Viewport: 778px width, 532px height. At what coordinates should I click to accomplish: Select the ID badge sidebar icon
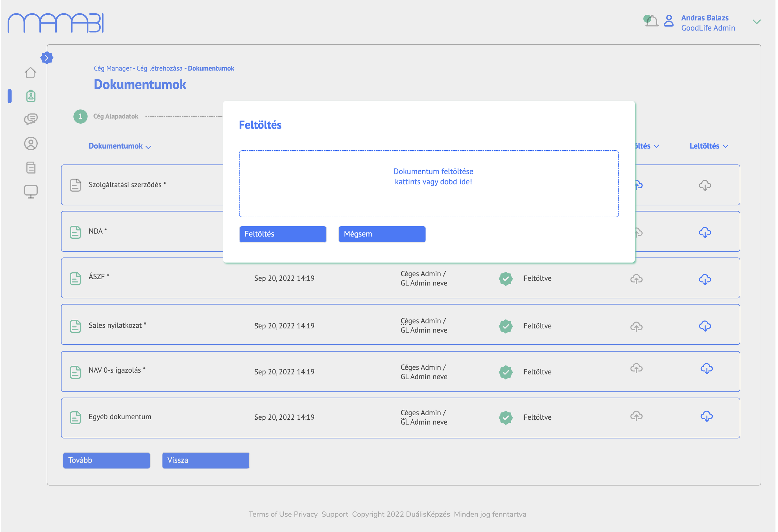point(31,96)
